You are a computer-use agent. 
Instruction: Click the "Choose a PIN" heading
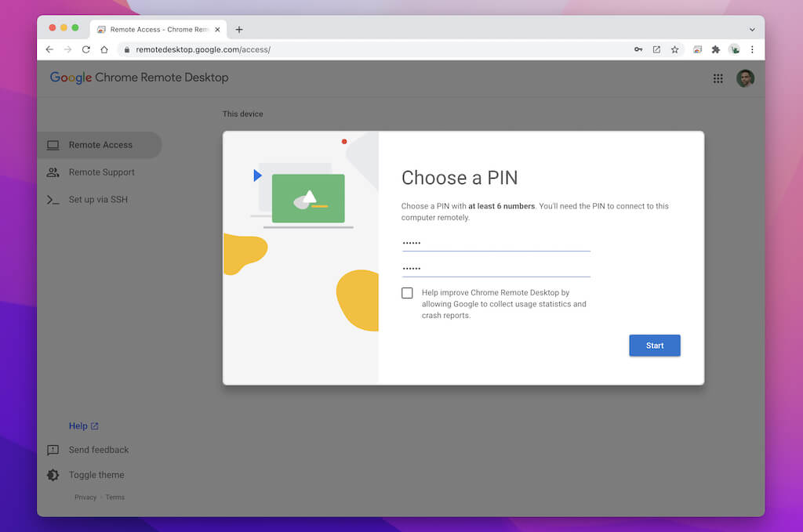point(460,178)
